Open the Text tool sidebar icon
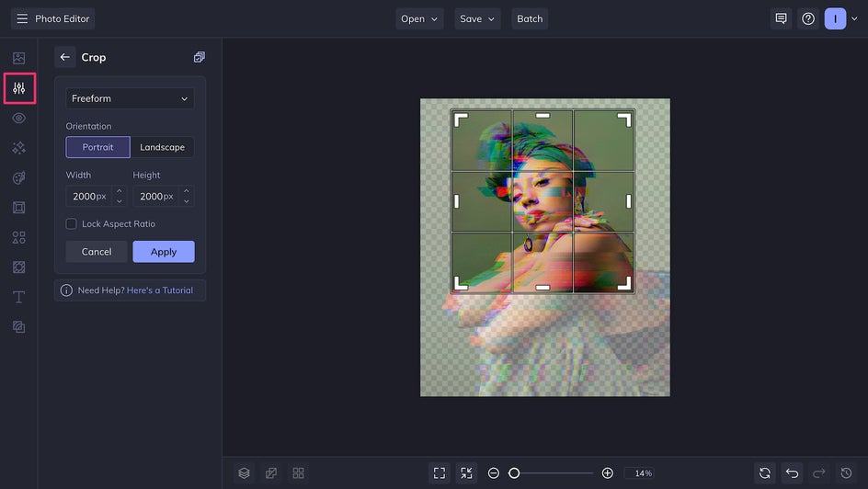The height and width of the screenshot is (489, 868). (x=18, y=297)
